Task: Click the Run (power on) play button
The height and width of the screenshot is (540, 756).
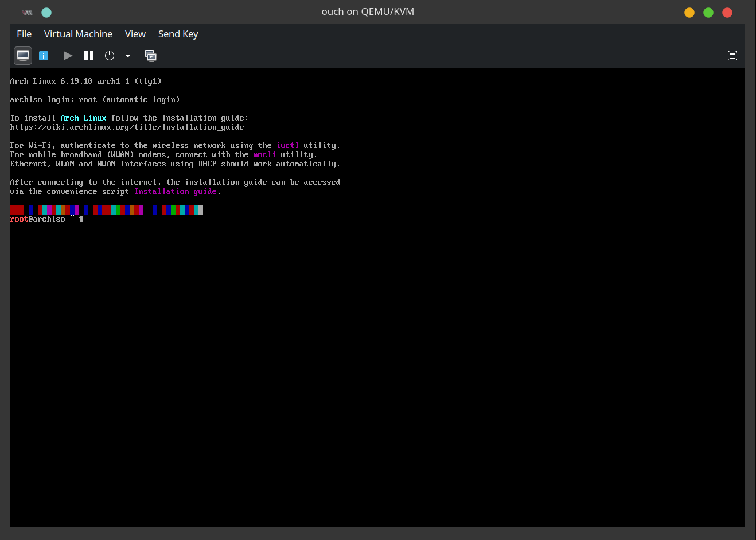Action: click(x=68, y=56)
